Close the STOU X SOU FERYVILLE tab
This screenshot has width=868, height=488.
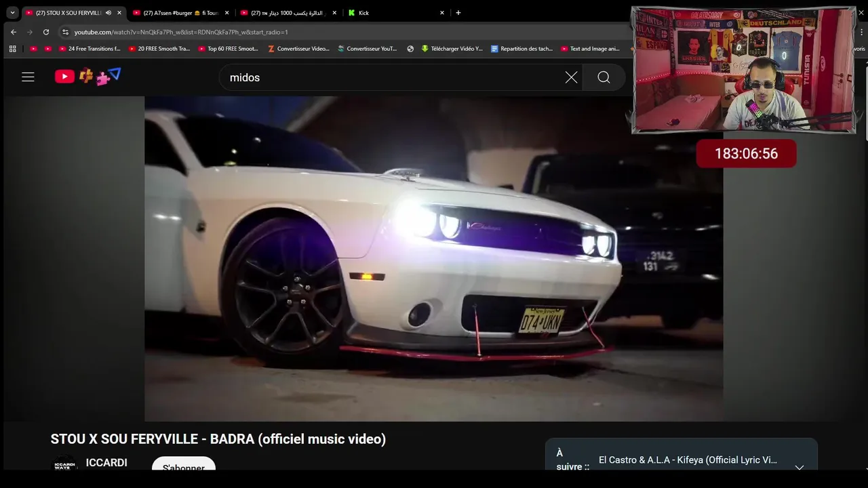coord(119,13)
